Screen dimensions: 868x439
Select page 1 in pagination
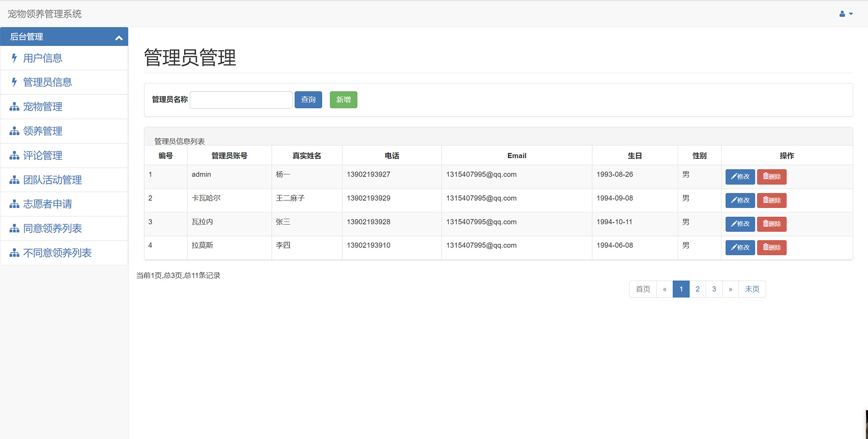pos(681,289)
